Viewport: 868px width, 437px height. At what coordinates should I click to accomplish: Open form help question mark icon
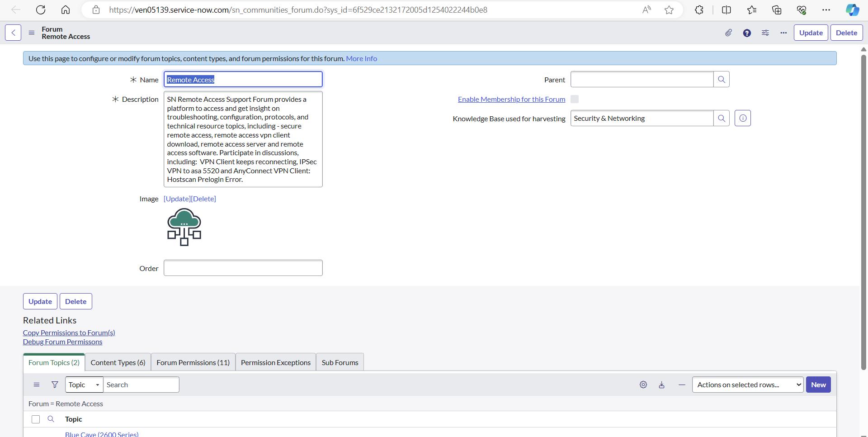click(747, 33)
